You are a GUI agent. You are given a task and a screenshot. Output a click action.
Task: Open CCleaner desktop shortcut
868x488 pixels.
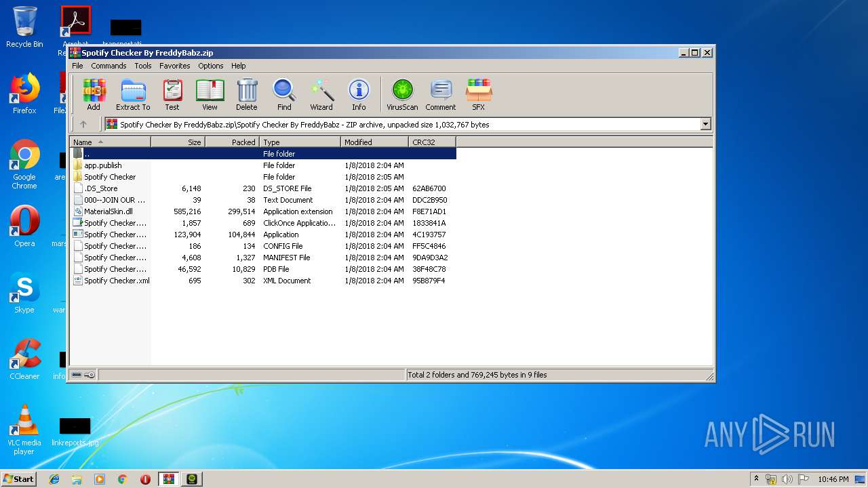[24, 359]
